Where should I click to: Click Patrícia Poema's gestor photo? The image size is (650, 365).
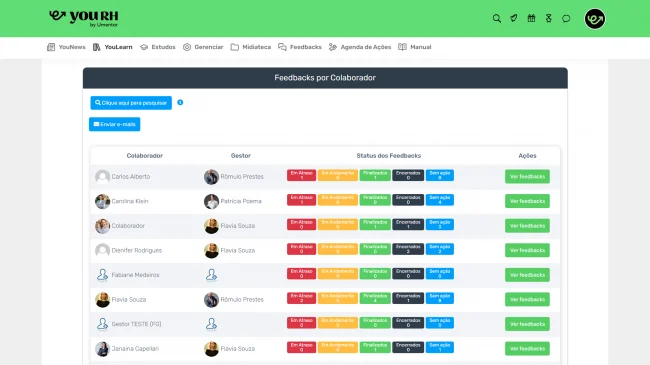(x=211, y=202)
